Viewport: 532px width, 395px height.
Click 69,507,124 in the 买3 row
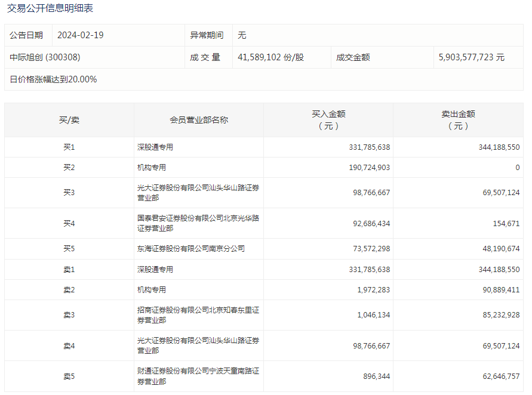[501, 193]
